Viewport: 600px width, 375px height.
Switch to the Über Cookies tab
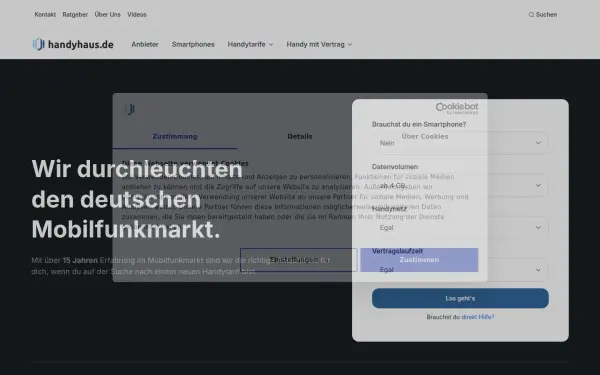(x=425, y=137)
